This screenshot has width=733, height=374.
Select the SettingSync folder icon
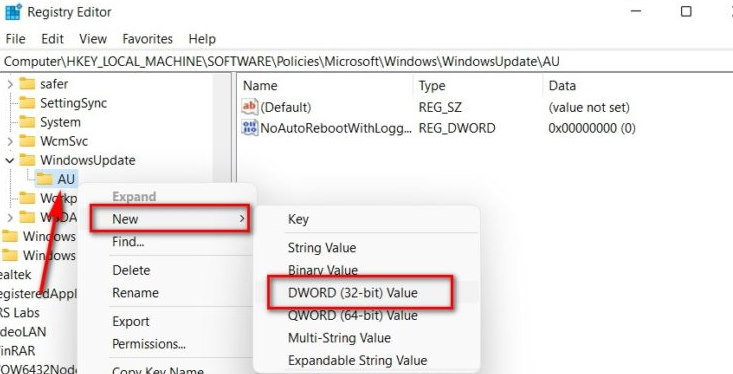(x=28, y=103)
